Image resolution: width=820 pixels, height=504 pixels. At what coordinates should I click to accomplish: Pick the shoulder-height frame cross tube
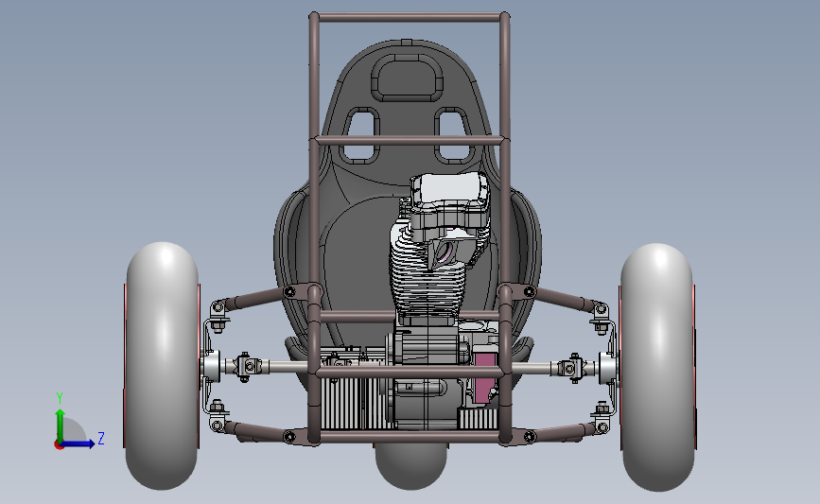point(409,141)
